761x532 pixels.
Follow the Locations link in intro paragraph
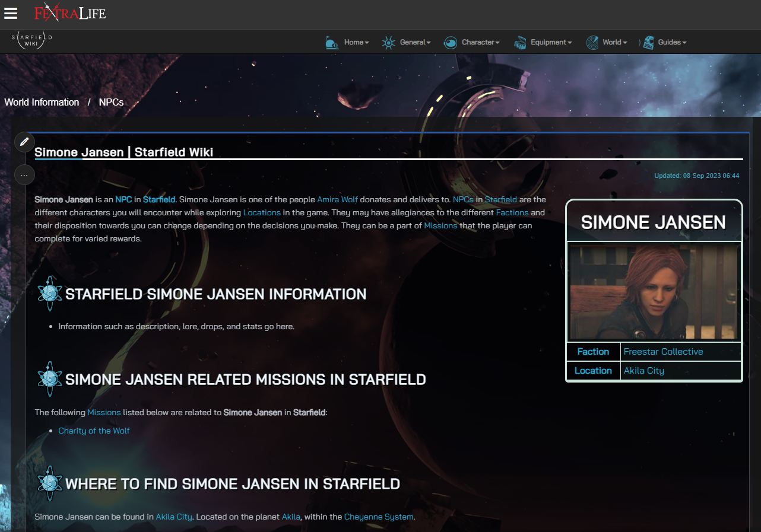pos(262,212)
